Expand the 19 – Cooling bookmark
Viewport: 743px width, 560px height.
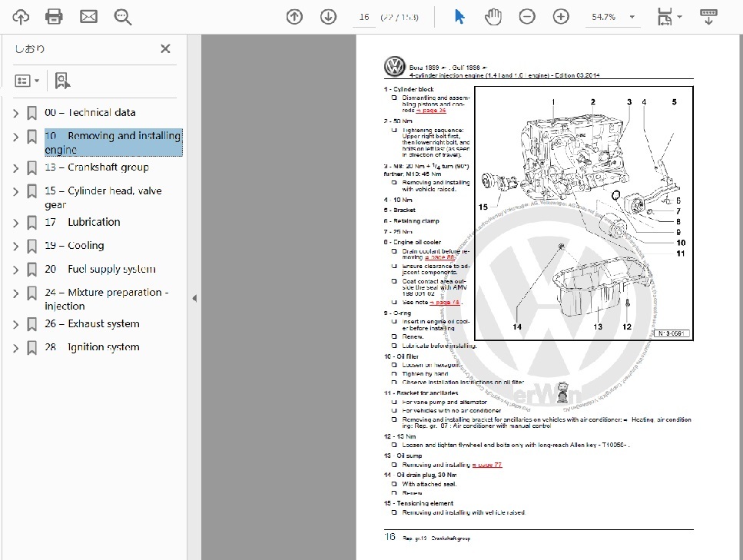coord(15,247)
